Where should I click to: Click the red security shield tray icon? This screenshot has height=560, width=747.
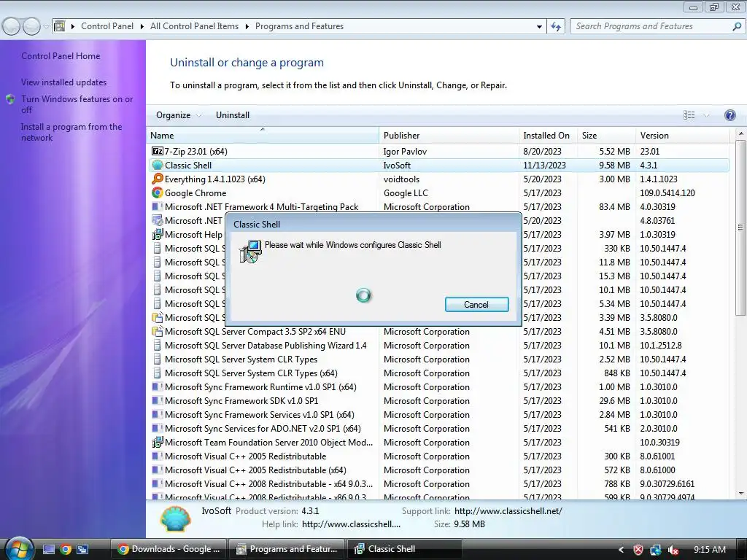pyautogui.click(x=638, y=550)
